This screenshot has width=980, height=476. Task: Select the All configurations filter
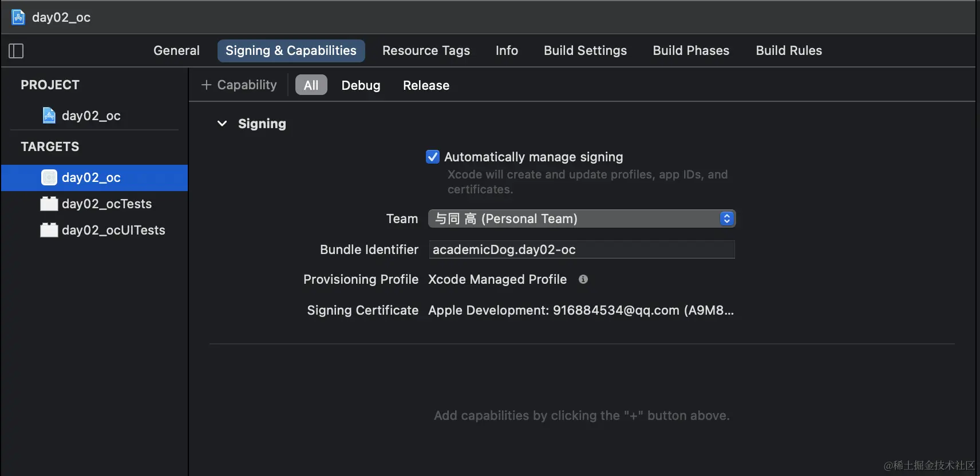(311, 85)
